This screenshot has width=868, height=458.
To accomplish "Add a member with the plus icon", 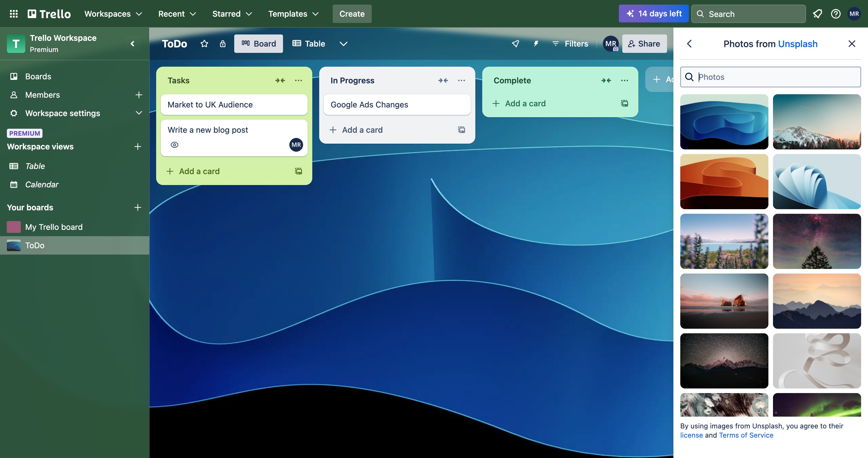I will tap(138, 95).
